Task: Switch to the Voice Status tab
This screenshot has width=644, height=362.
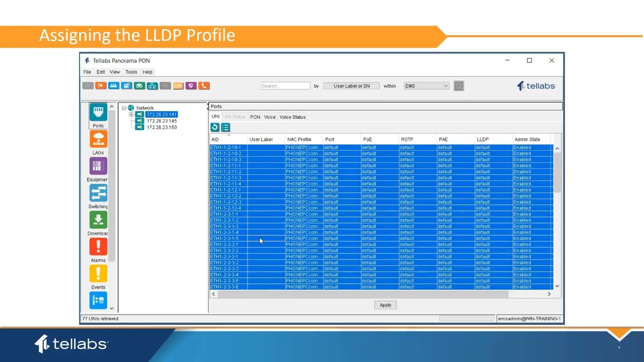Action: [292, 117]
